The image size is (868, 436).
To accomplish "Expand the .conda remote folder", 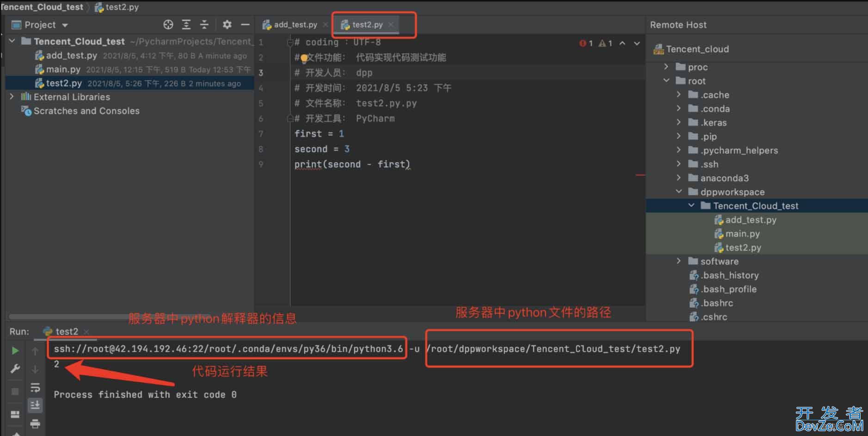I will click(679, 108).
